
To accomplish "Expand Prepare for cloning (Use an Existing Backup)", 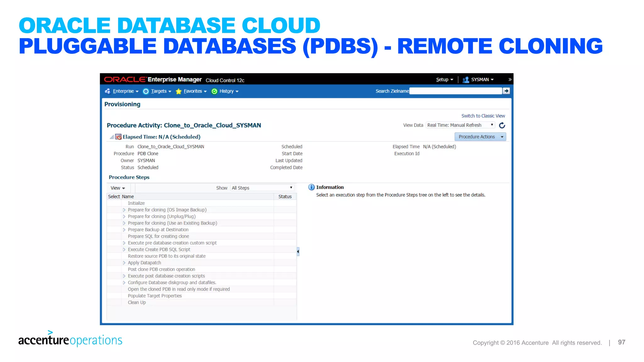I will tap(124, 223).
